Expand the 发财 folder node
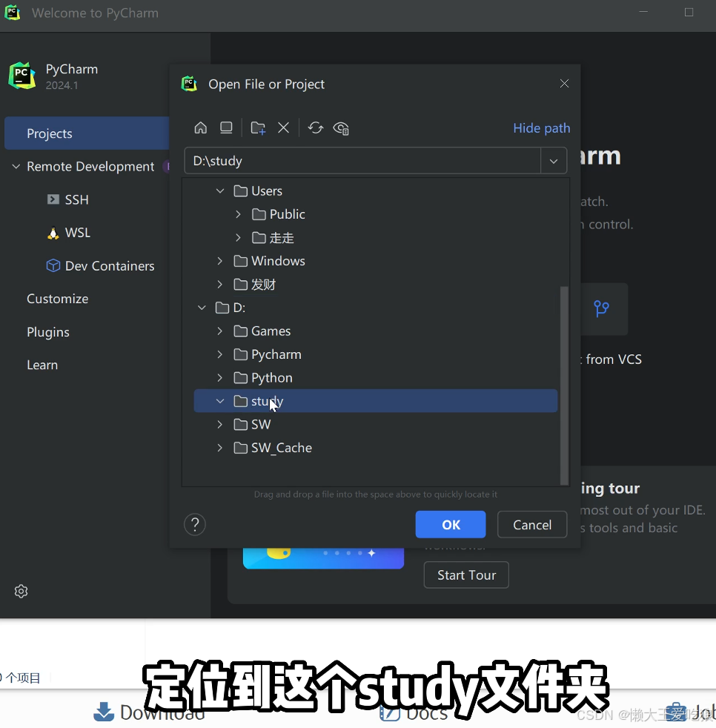The width and height of the screenshot is (716, 728). [x=220, y=284]
